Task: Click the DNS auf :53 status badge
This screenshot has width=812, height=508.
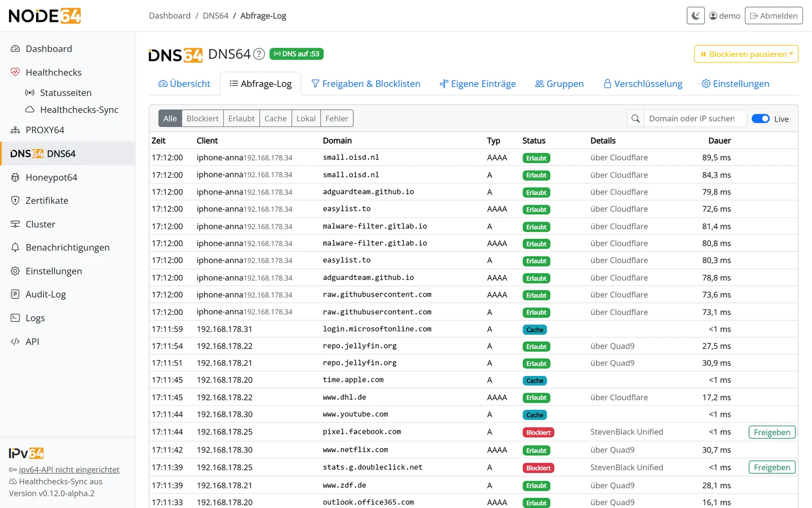Action: pyautogui.click(x=296, y=54)
